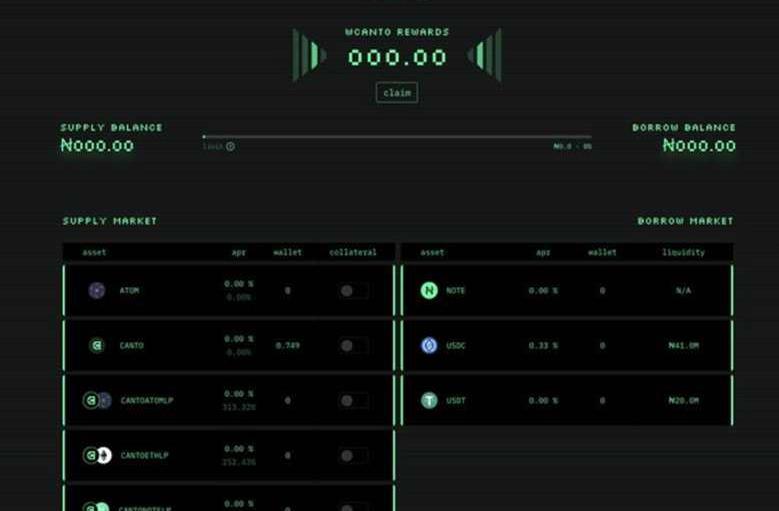This screenshot has height=511, width=779.
Task: Open the USDC borrow market row
Action: 566,346
